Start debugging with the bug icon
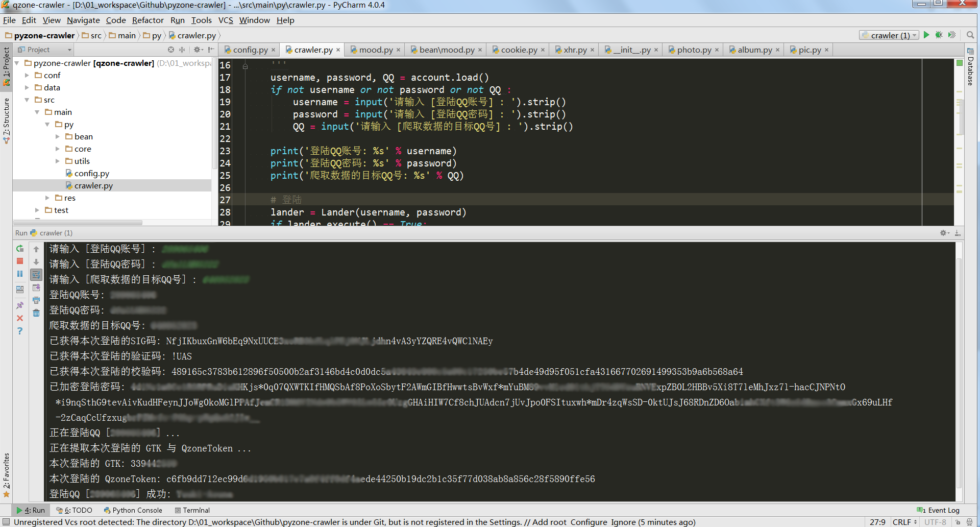 939,35
